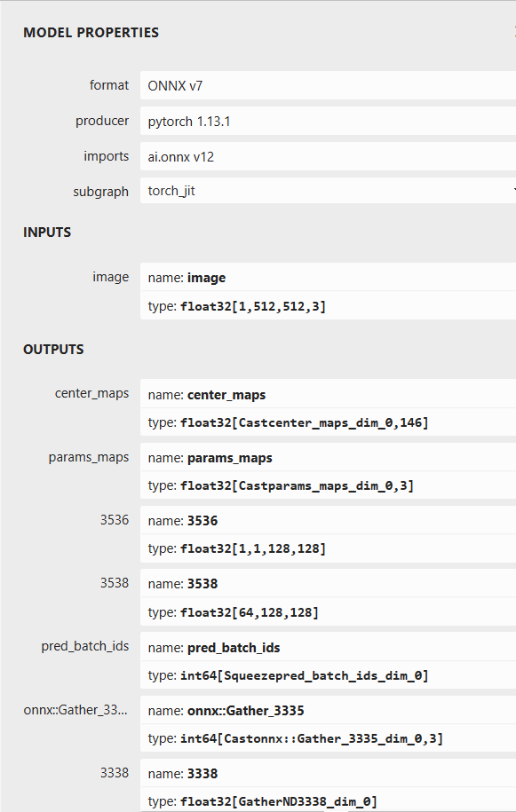Click the ONNX v7 format value
Viewport: 516px width, 812px height.
(266, 85)
